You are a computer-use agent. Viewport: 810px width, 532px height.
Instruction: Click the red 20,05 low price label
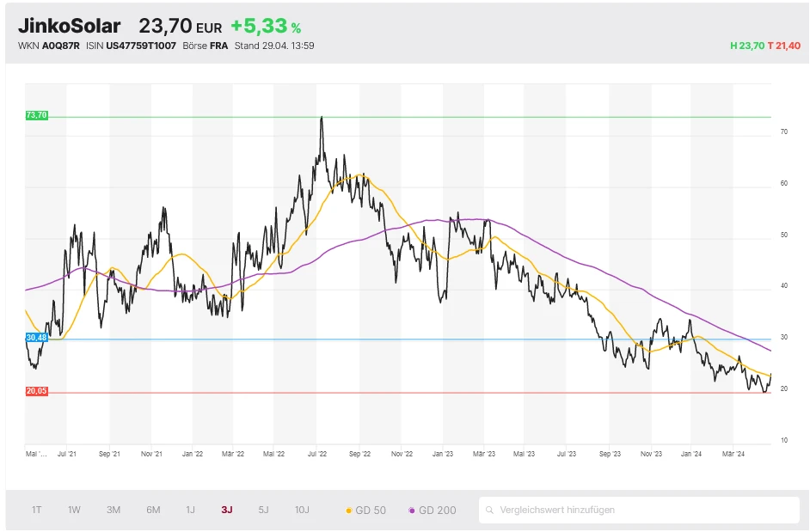pyautogui.click(x=37, y=390)
